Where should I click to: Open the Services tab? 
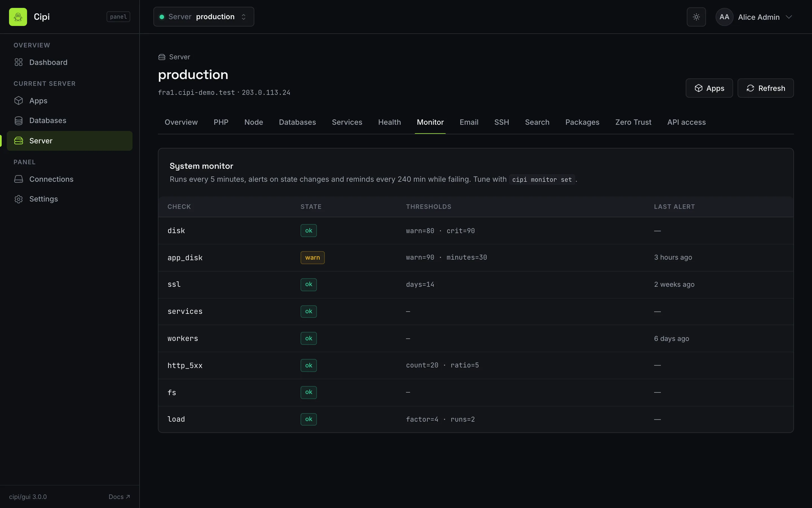point(347,122)
